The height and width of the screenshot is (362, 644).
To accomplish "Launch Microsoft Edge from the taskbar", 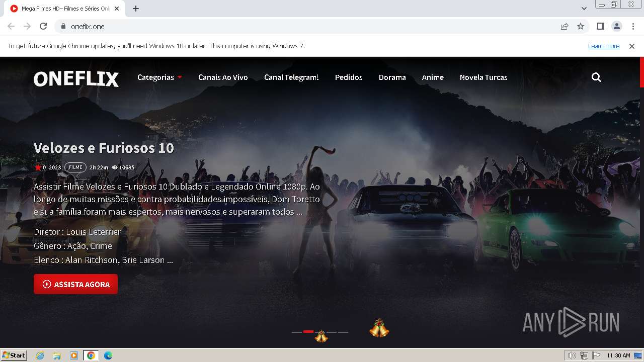I will [x=108, y=355].
